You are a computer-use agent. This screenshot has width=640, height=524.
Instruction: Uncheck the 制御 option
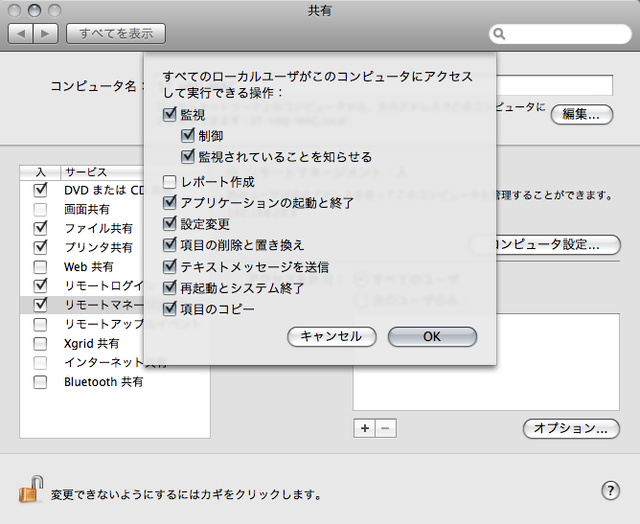(188, 136)
